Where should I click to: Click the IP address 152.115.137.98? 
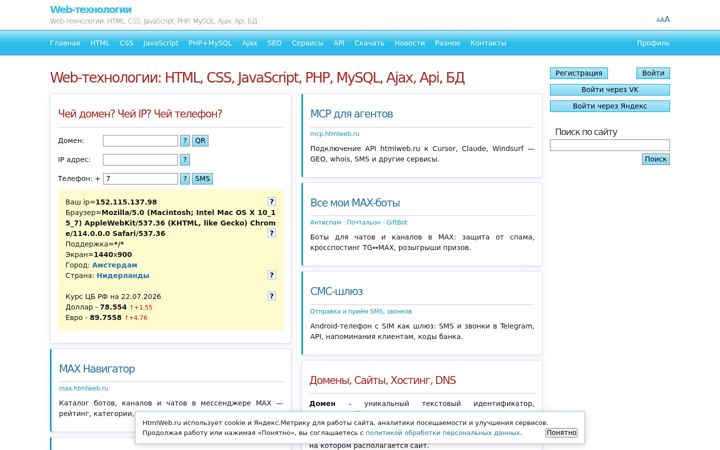126,202
